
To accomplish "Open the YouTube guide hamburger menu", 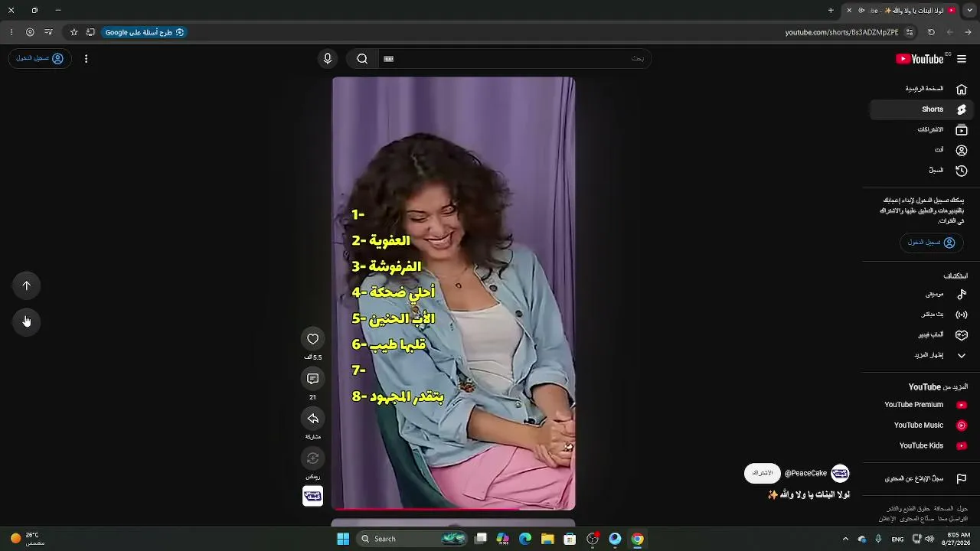I will point(962,59).
